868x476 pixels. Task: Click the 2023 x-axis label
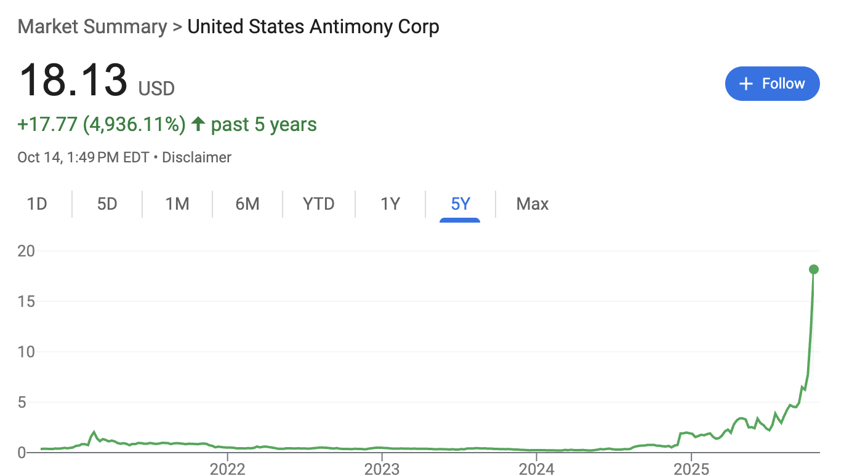(x=382, y=469)
